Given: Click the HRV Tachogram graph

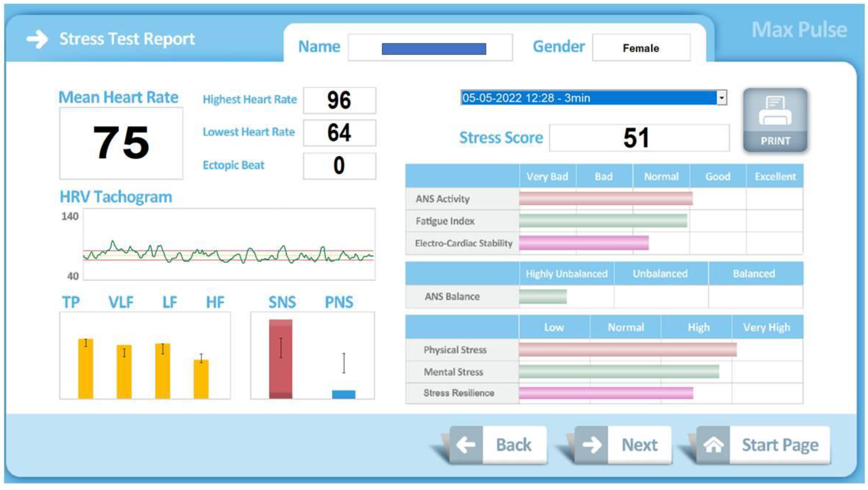Looking at the screenshot, I should tap(229, 244).
